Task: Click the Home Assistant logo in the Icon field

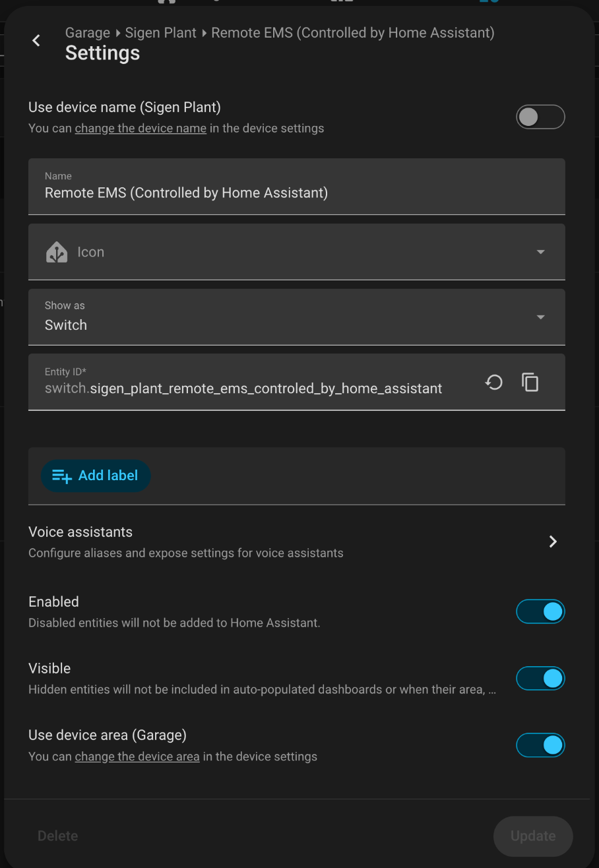Action: pos(57,253)
